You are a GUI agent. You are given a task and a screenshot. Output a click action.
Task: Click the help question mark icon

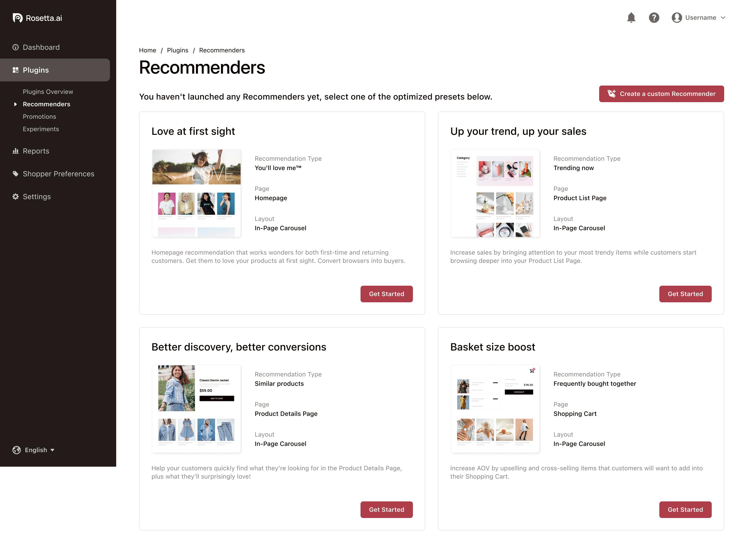click(x=654, y=18)
